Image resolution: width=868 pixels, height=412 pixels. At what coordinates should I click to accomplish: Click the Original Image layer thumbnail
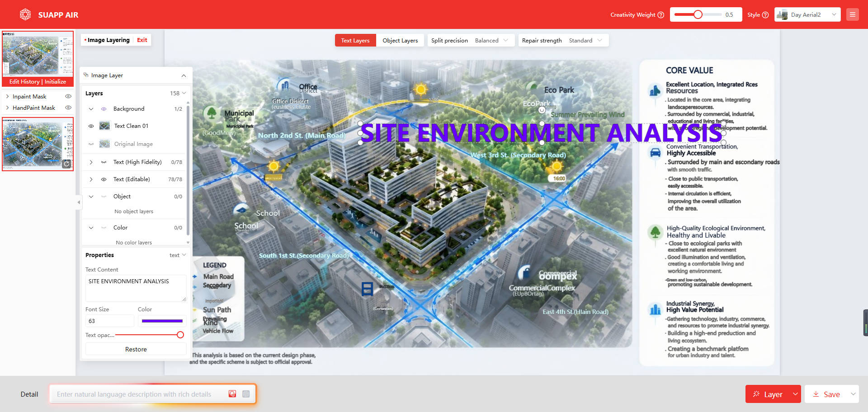(x=104, y=144)
